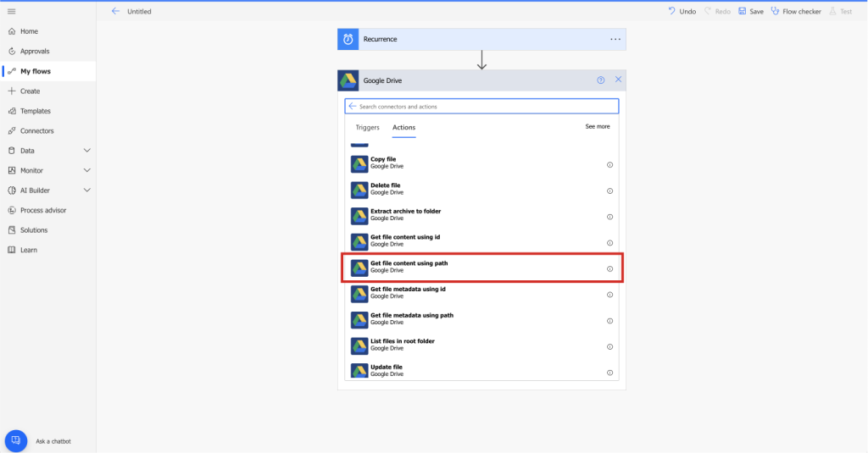Click Undo in top toolbar
Screen dimensions: 868x453
coord(682,11)
